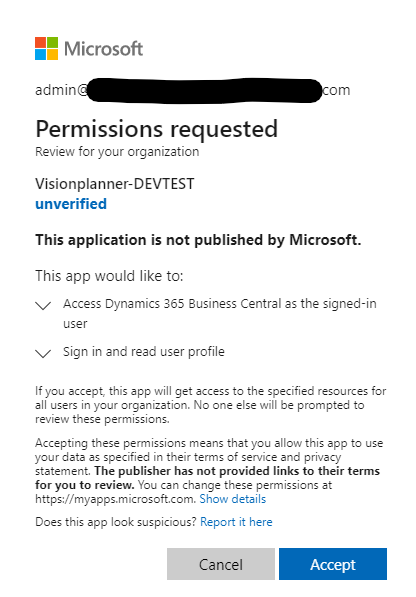
Task: Click the Visionplanner-DEVTEST app name
Action: 115,184
